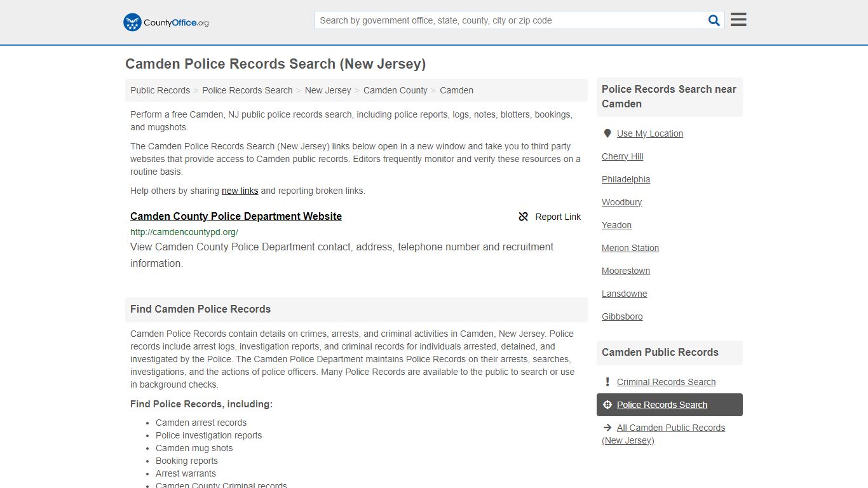Click 'Police investigation reports' list item

(208, 435)
